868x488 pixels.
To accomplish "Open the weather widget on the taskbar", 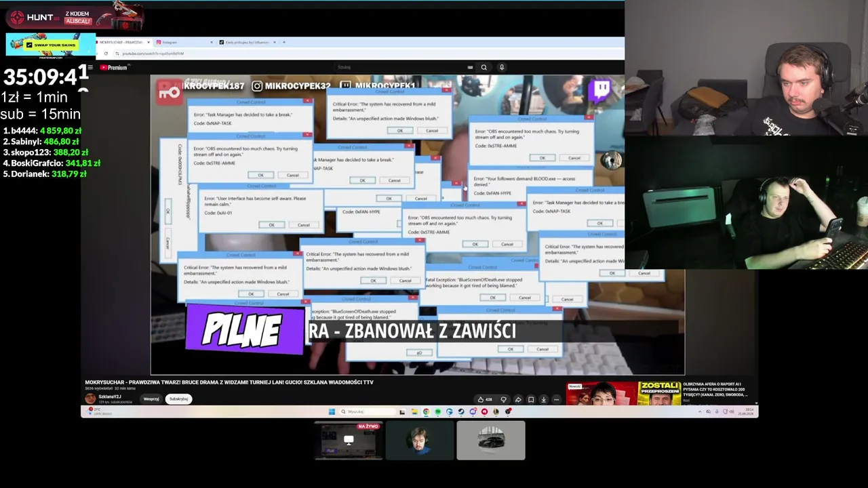I will click(98, 411).
